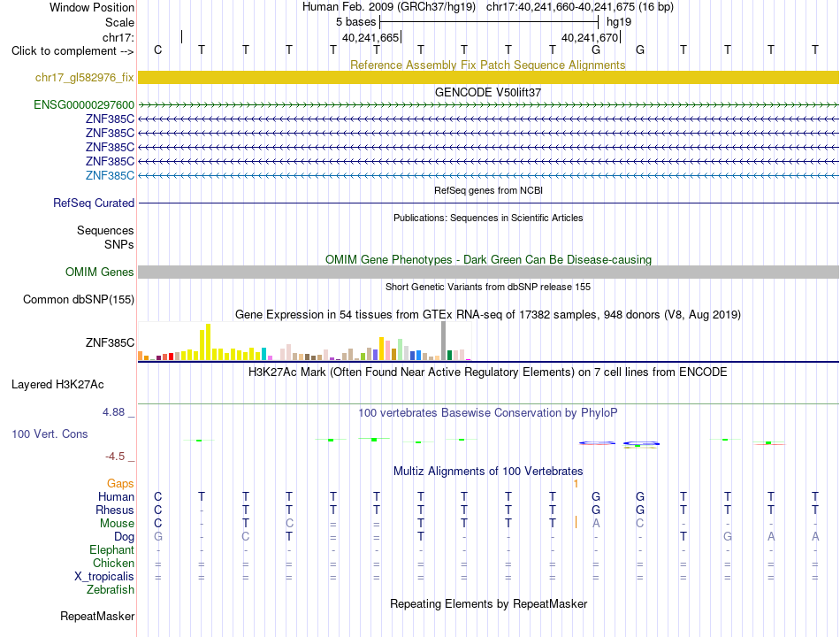The image size is (840, 637).
Task: Click the X_tropicalis alignment row label
Action: 104,577
